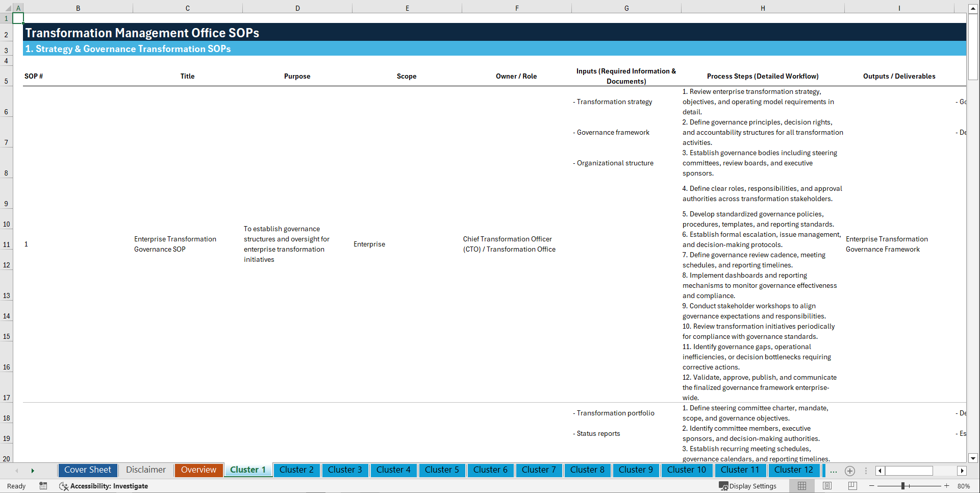Open the Cover Sheet tab
This screenshot has height=493, width=980.
(88, 470)
